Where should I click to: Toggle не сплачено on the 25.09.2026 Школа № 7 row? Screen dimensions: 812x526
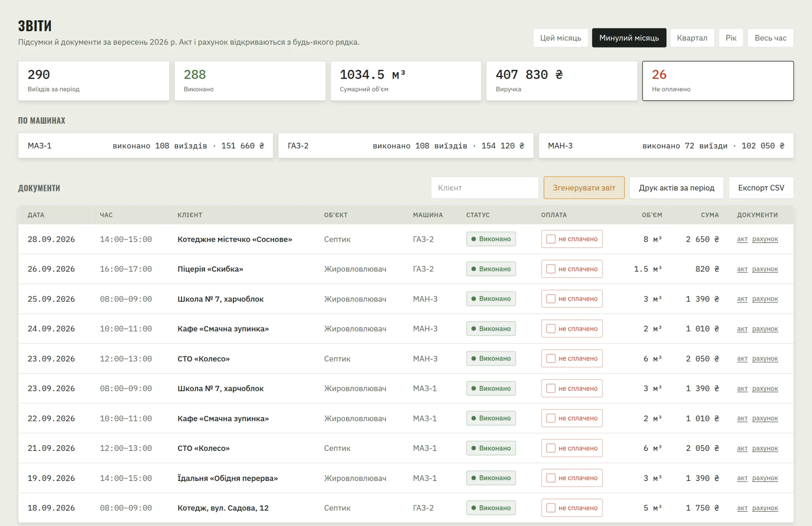pyautogui.click(x=572, y=299)
